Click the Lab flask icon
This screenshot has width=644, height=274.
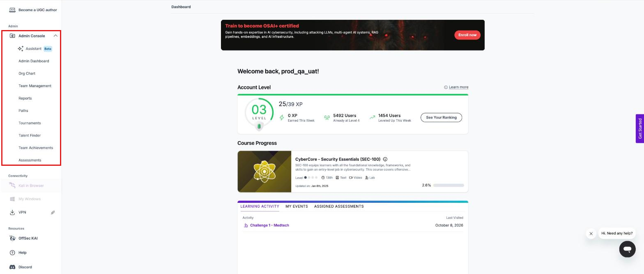pos(367,178)
